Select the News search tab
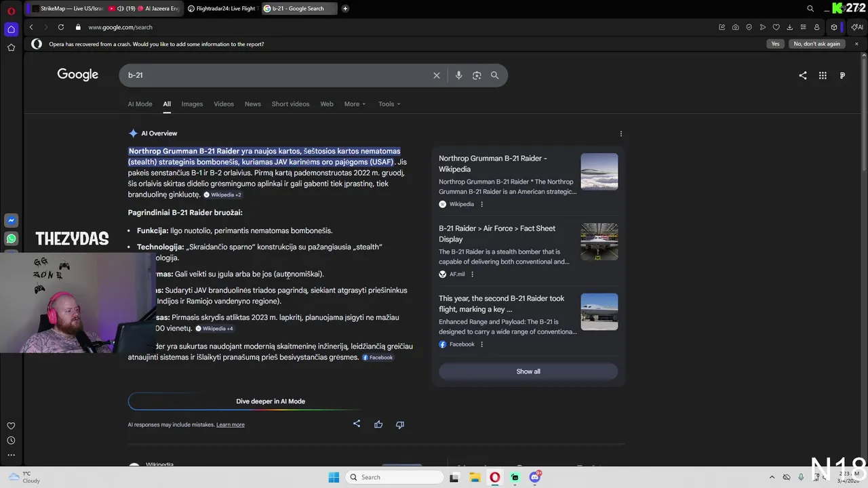Screen dimensions: 868x488 (x=252, y=104)
